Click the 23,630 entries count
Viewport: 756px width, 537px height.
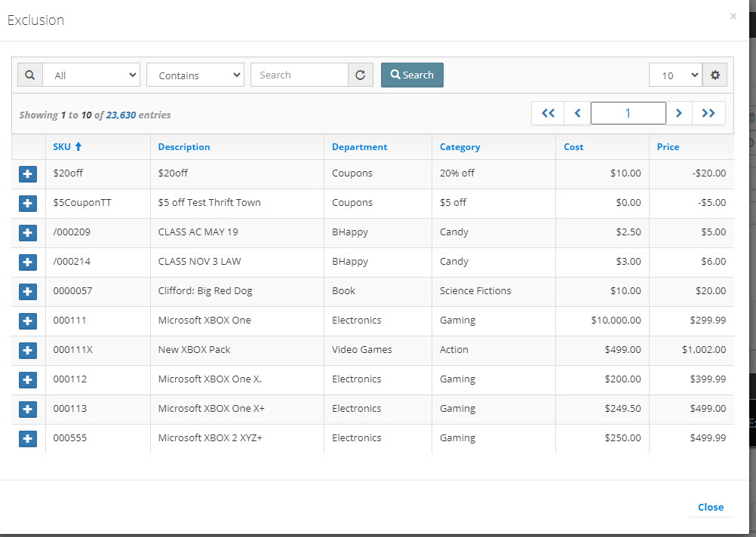pos(121,115)
